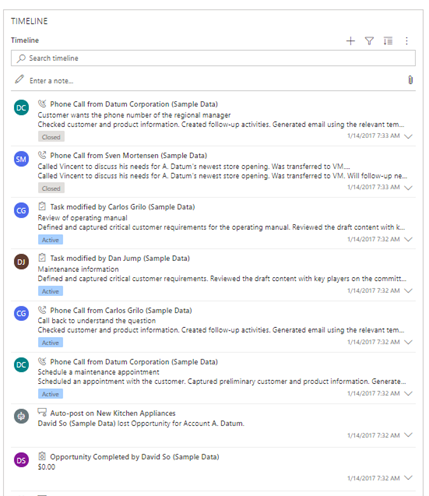Click Closed status badge on Datum Corporation call
429x496 pixels.
tap(51, 137)
